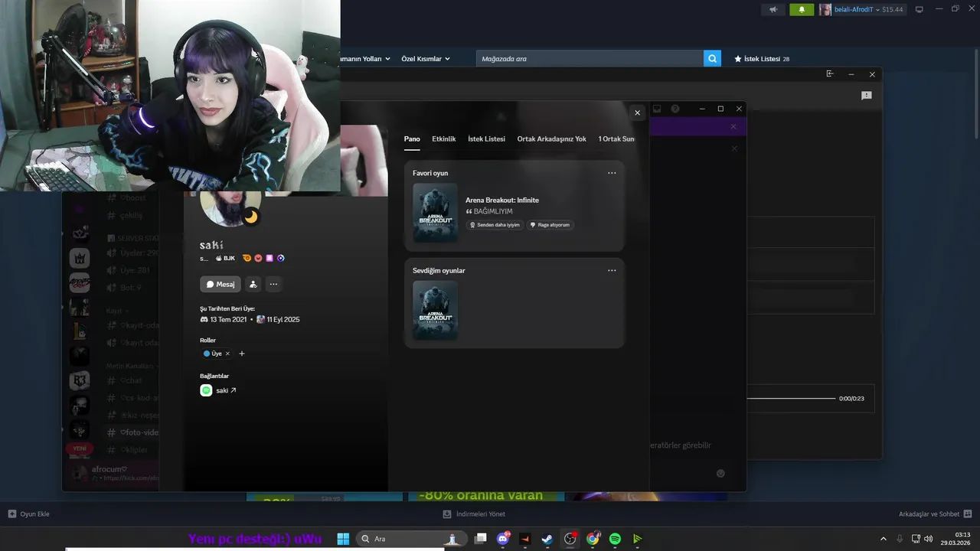980x551 pixels.
Task: Close the Discord profile popup
Action: point(637,112)
